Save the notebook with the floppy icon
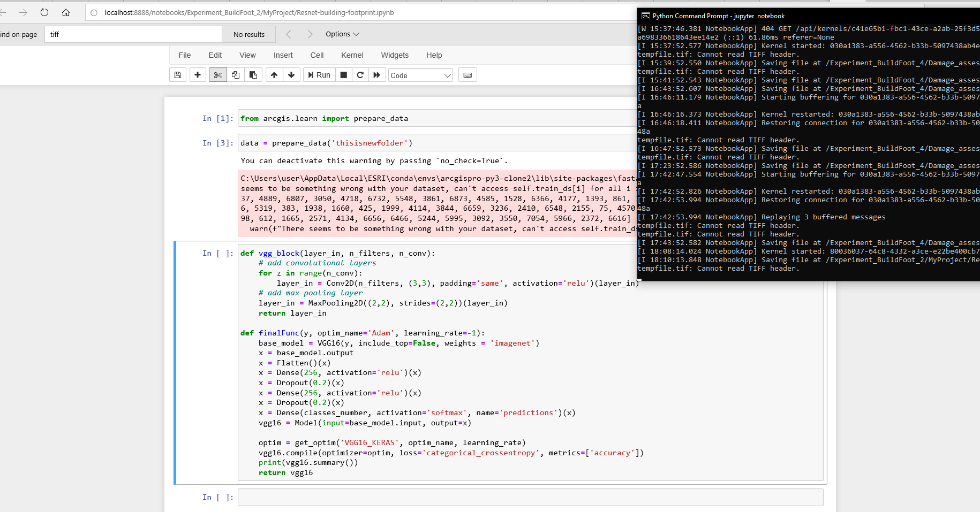This screenshot has width=980, height=512. point(178,75)
